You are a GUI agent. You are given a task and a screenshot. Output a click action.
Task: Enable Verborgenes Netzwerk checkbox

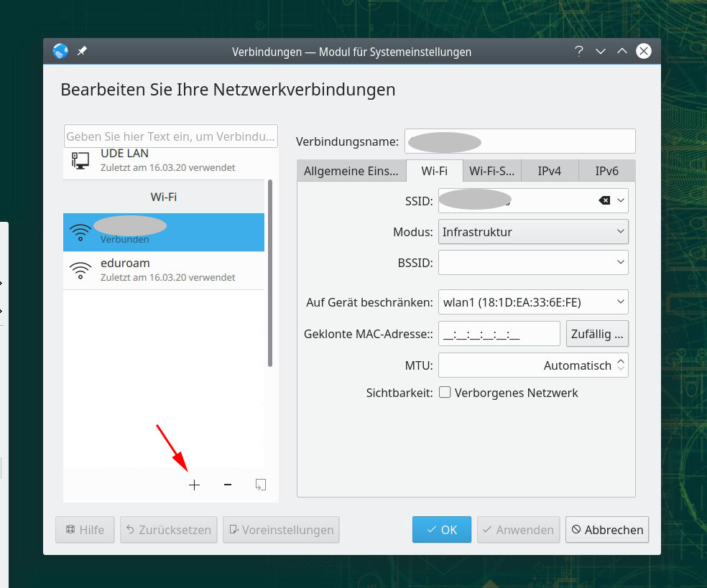(445, 393)
